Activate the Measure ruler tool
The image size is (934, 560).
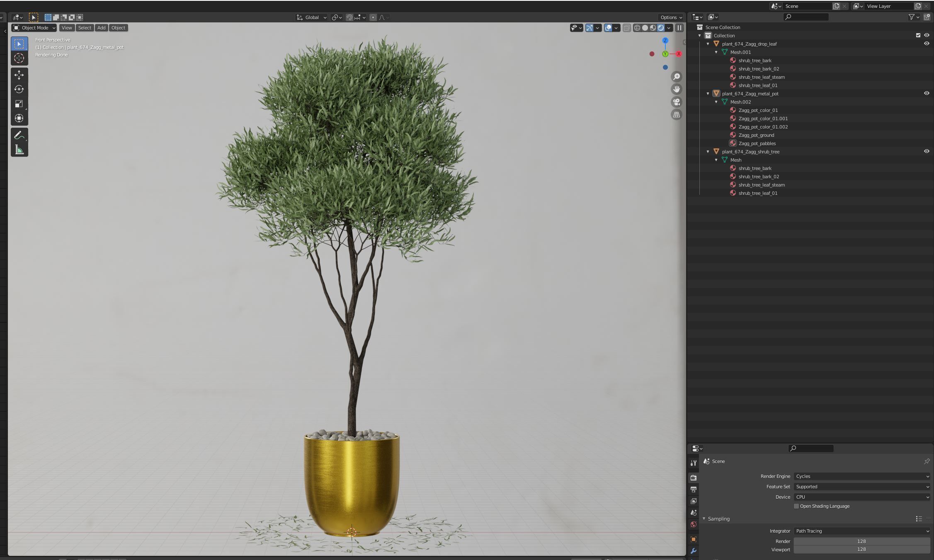point(19,150)
